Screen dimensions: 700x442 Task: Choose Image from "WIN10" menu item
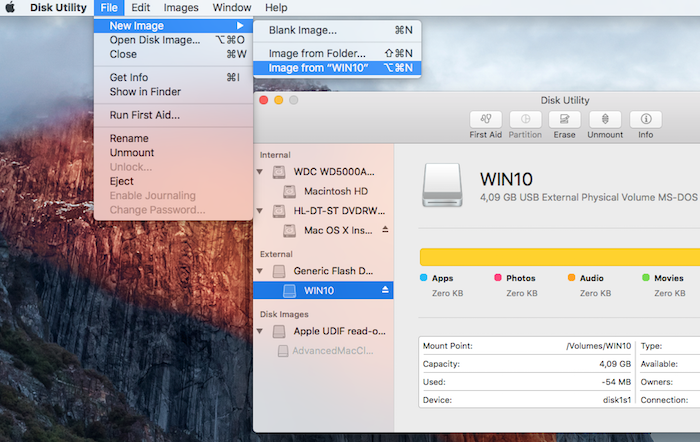(x=319, y=68)
